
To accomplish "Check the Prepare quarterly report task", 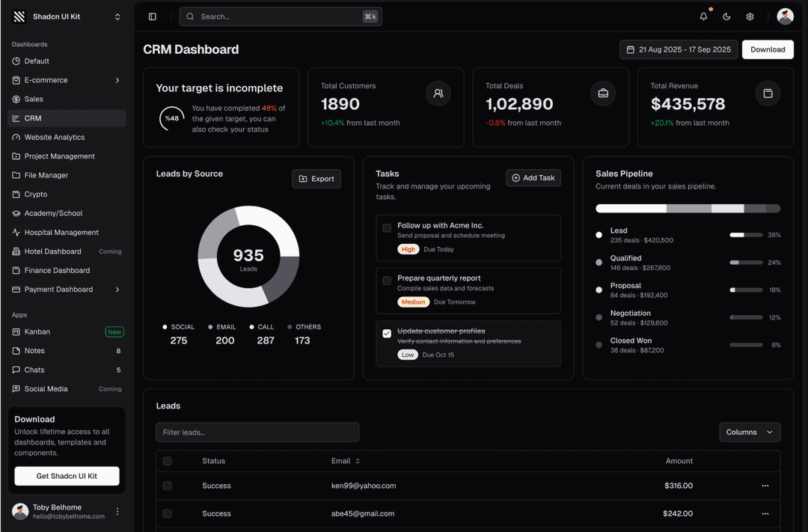I will [387, 281].
